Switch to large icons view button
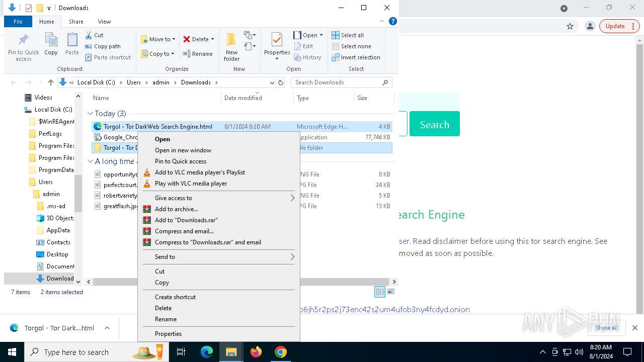This screenshot has height=362, width=644. [x=391, y=292]
